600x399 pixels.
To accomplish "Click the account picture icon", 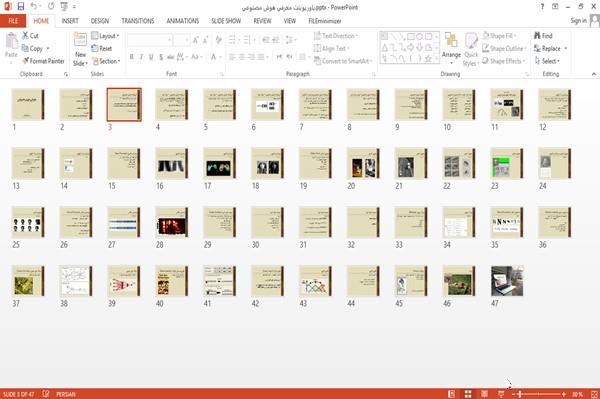I will [x=595, y=21].
